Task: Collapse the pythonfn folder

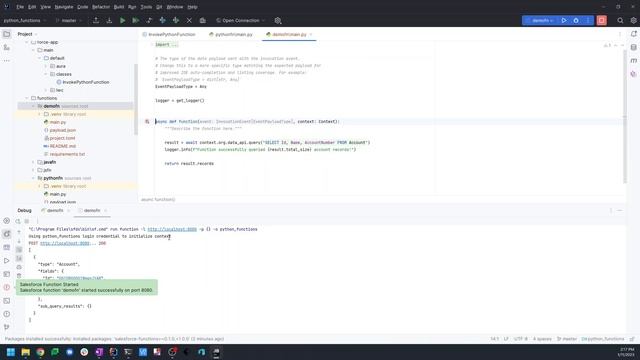Action: [x=33, y=178]
